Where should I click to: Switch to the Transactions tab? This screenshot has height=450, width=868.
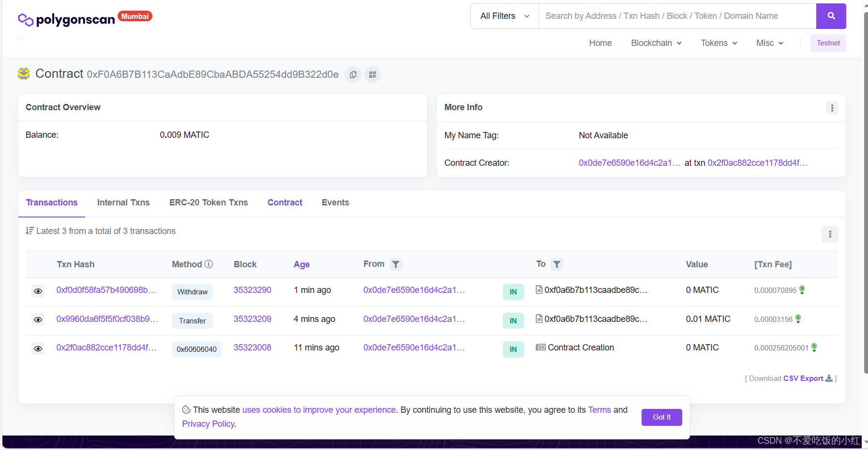pos(52,203)
